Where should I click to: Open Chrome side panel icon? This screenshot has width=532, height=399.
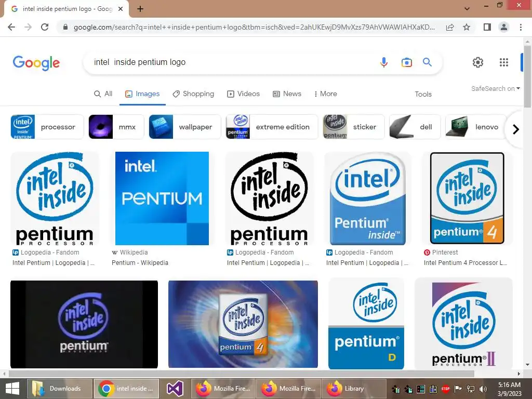point(487,27)
